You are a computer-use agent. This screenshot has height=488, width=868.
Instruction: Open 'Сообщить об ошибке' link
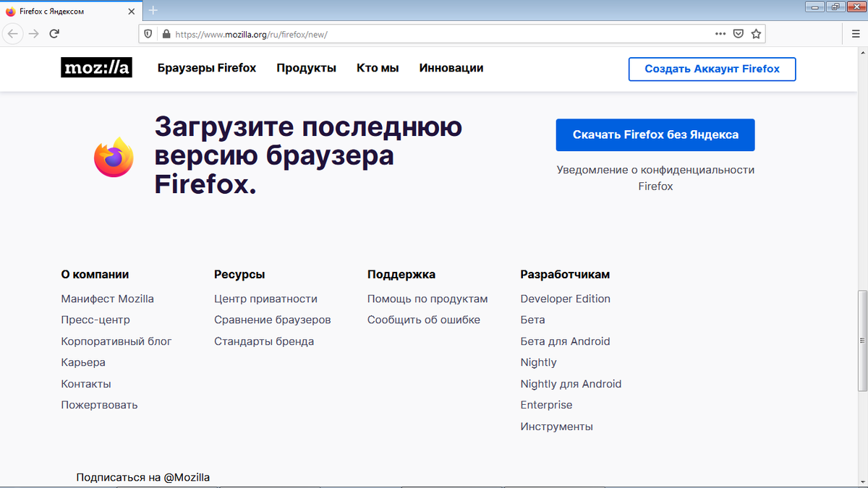pyautogui.click(x=424, y=320)
